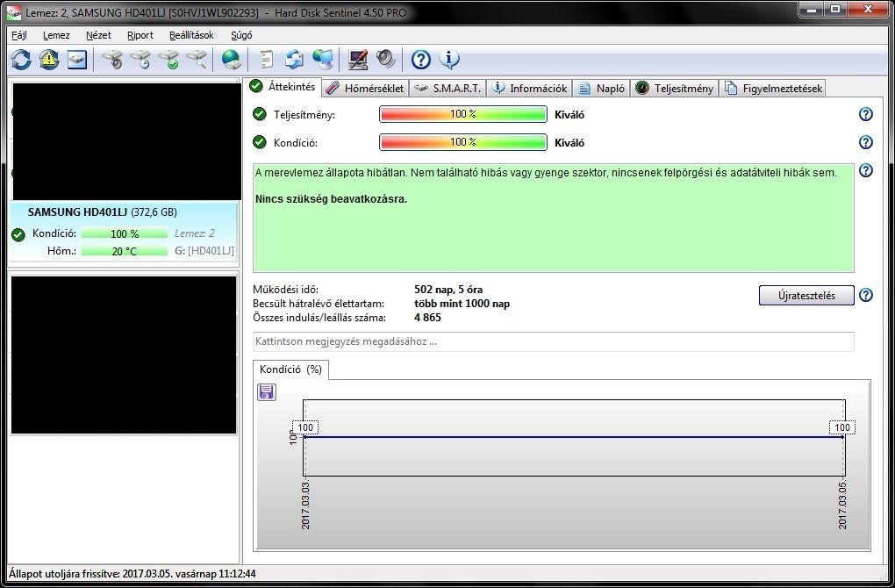Switch to the Figyelmeztetések tab
The width and height of the screenshot is (895, 588).
point(773,88)
